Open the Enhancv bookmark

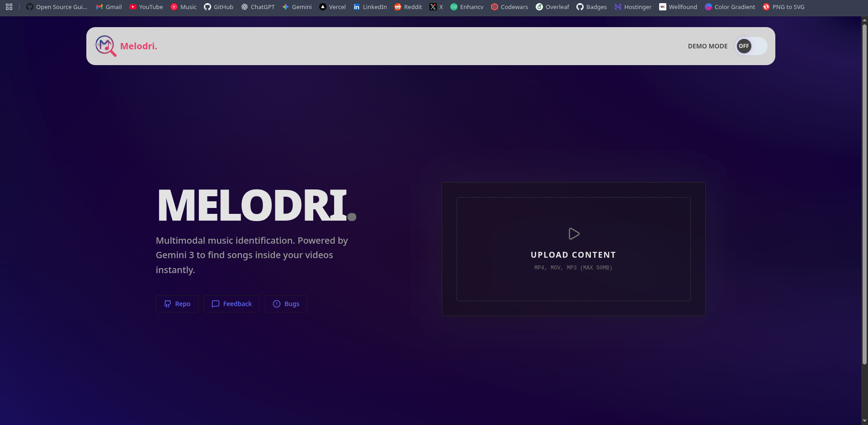pos(467,7)
